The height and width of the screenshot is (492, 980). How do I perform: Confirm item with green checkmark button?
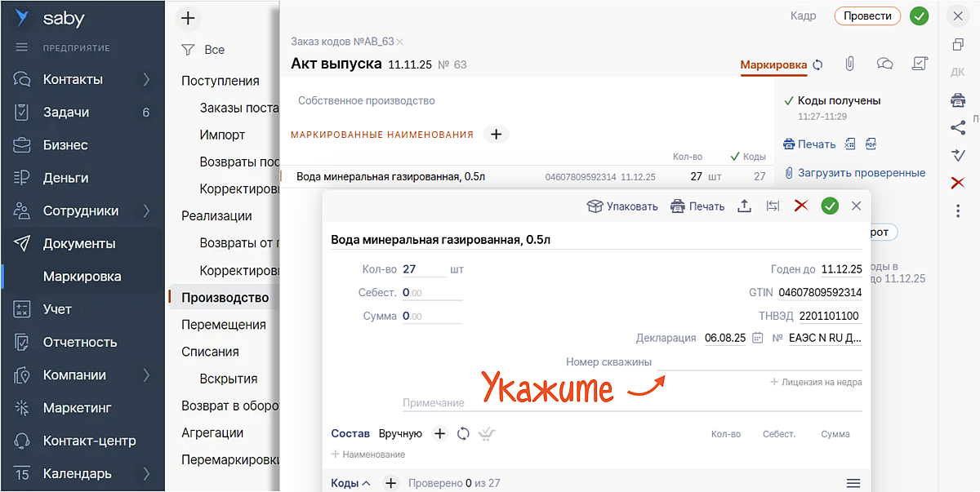click(x=830, y=206)
